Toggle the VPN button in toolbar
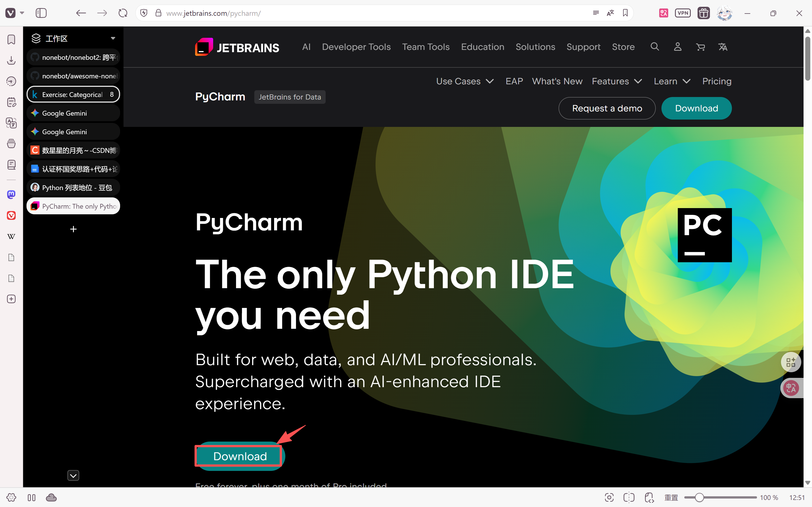Image resolution: width=812 pixels, height=507 pixels. tap(682, 13)
